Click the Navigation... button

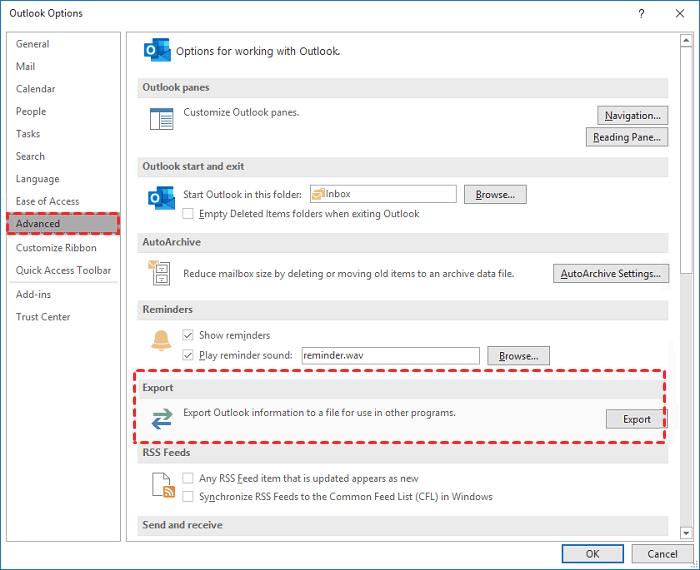click(x=633, y=115)
